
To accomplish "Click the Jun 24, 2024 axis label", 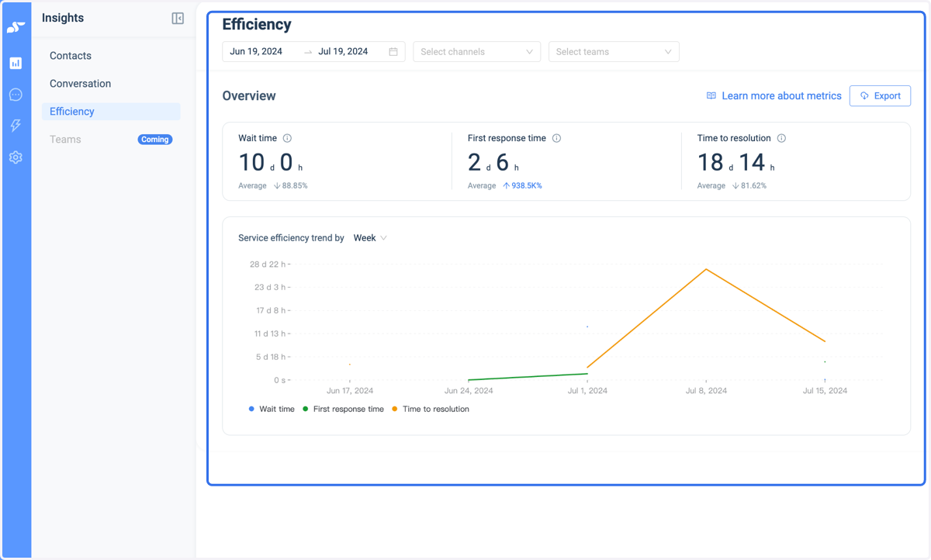I will pyautogui.click(x=469, y=391).
